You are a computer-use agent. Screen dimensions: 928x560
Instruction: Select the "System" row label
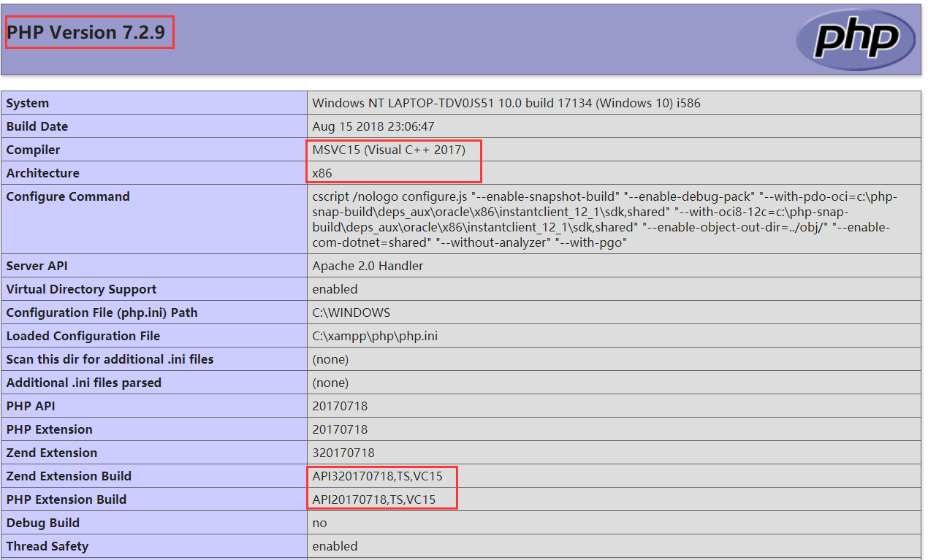28,103
